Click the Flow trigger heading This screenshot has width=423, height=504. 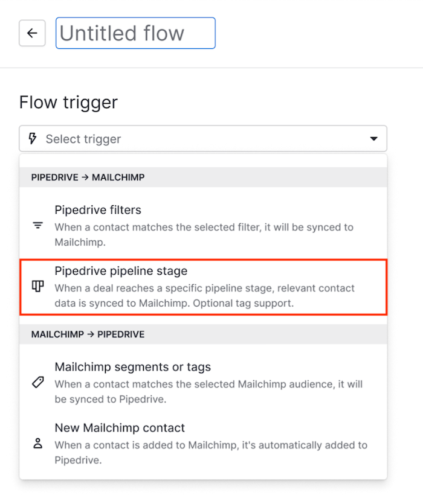coord(68,102)
